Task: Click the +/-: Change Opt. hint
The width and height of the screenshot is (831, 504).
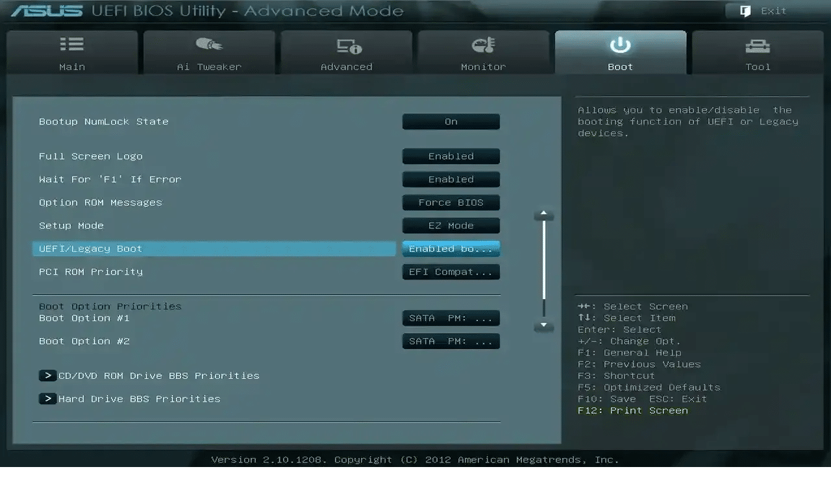Action: tap(629, 341)
